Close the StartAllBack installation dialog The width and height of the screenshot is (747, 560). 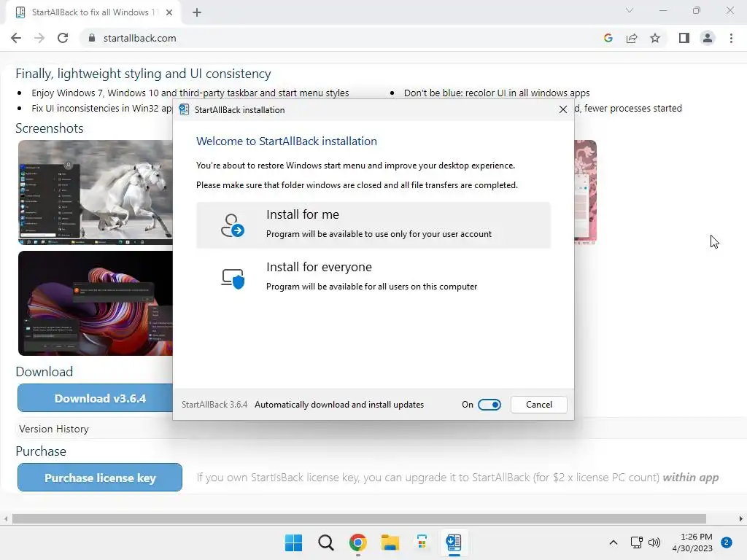[562, 109]
